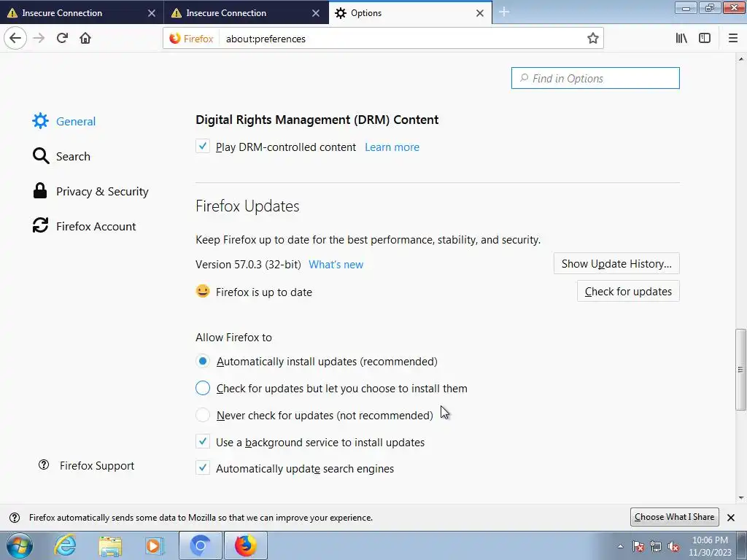
Task: Reload the current page
Action: 62,38
